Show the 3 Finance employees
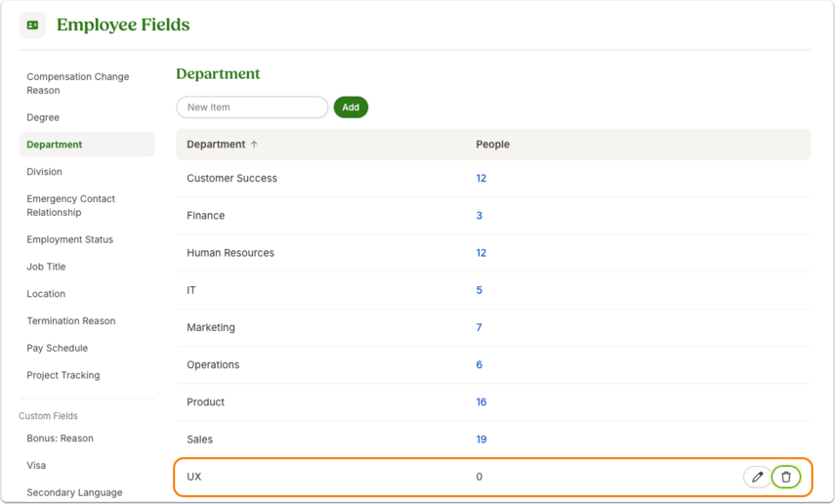Viewport: 835px width, 504px height. tap(479, 216)
